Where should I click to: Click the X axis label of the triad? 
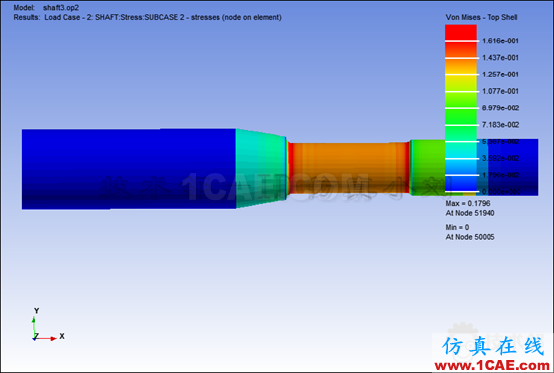pos(62,336)
